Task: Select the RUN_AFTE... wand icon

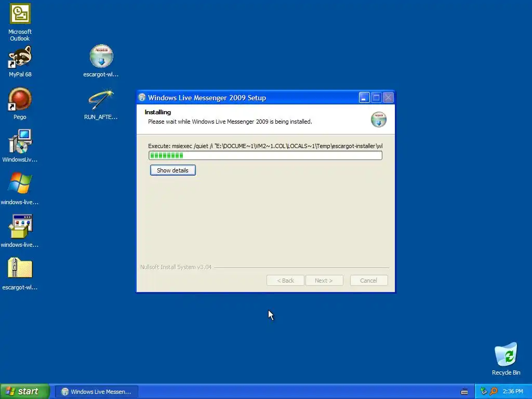Action: pos(101,104)
